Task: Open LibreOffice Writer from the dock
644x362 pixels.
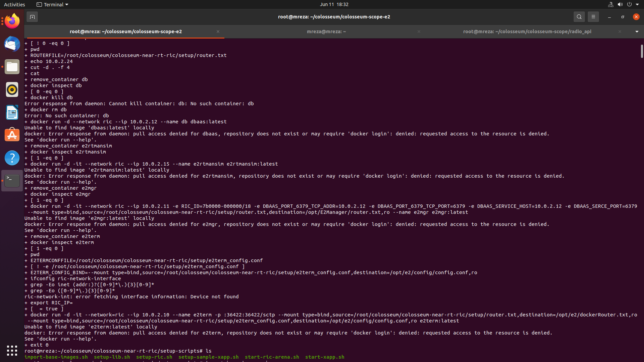Action: pyautogui.click(x=12, y=112)
